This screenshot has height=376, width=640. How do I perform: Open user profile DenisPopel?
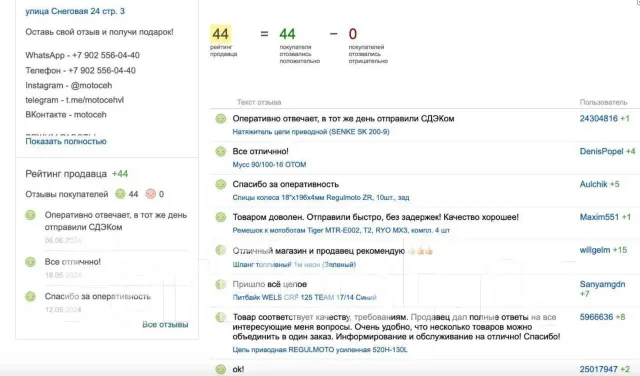point(602,151)
